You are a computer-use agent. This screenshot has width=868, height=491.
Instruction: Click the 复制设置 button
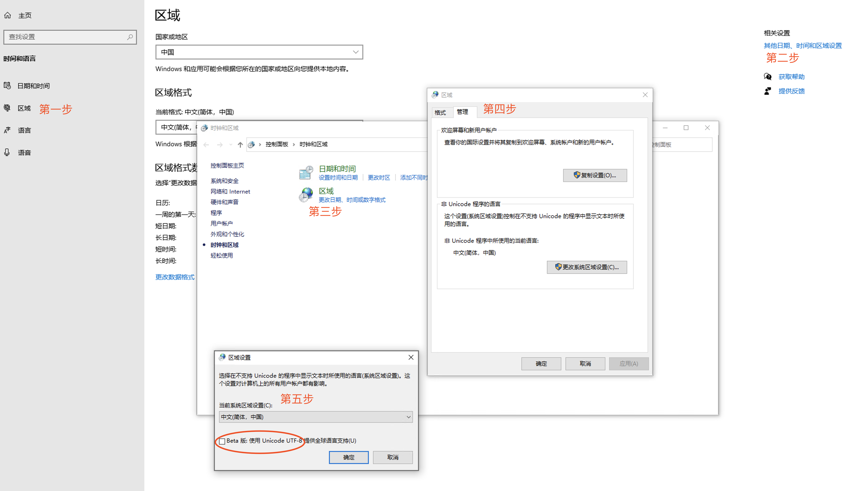[595, 175]
